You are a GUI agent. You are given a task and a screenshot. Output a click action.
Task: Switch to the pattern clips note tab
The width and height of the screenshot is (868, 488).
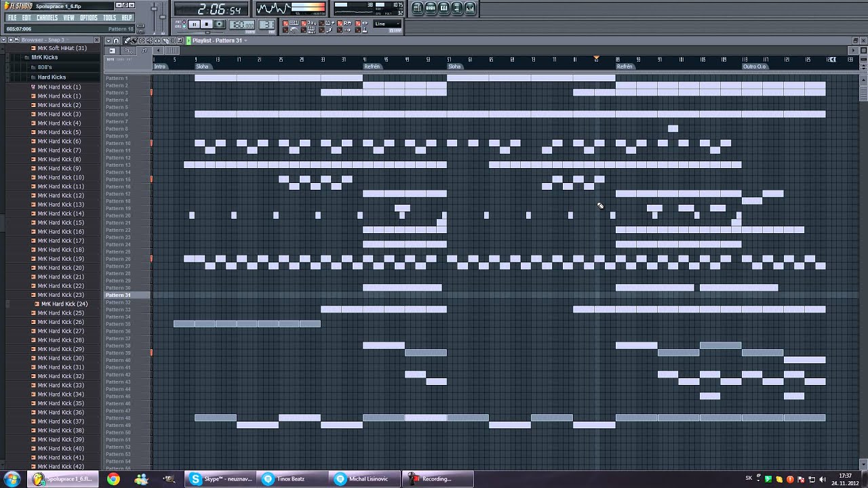(144, 50)
